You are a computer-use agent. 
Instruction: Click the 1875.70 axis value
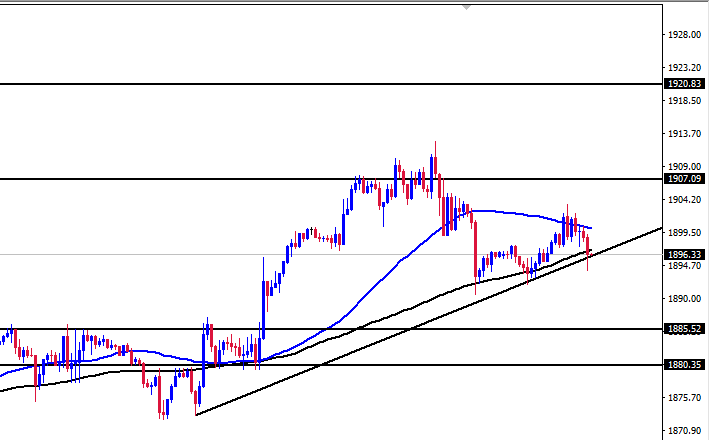(685, 397)
